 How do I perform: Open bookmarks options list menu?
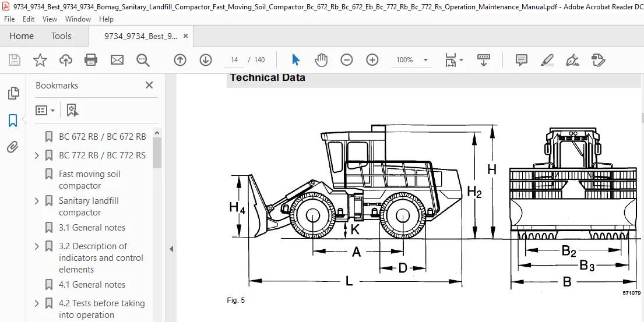coord(45,110)
